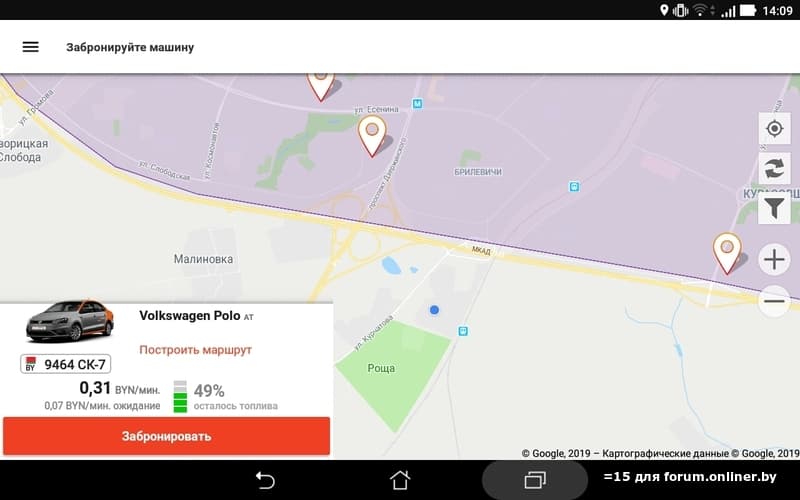Zoom out with the minus button

click(774, 301)
